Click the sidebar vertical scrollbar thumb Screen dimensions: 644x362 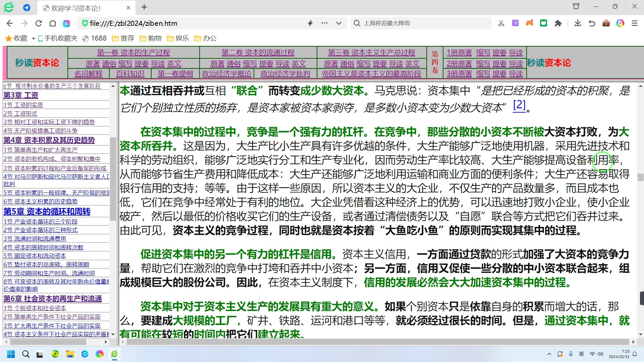[x=113, y=179]
